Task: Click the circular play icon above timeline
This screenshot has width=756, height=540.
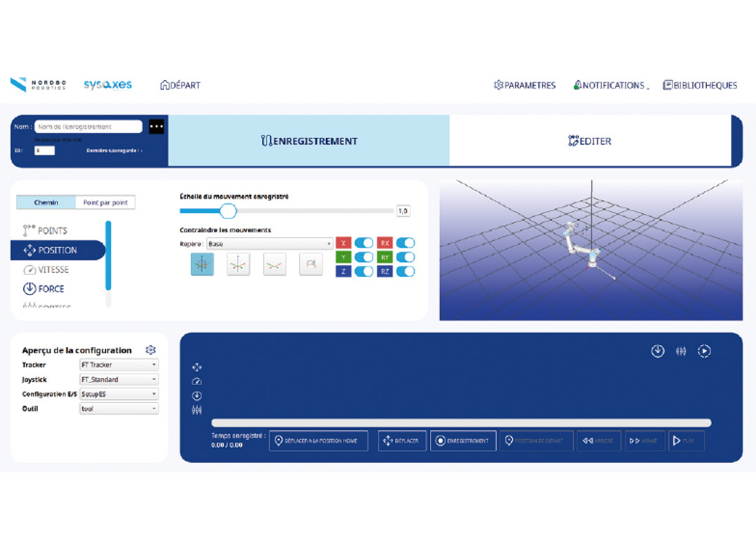Action: [x=704, y=351]
